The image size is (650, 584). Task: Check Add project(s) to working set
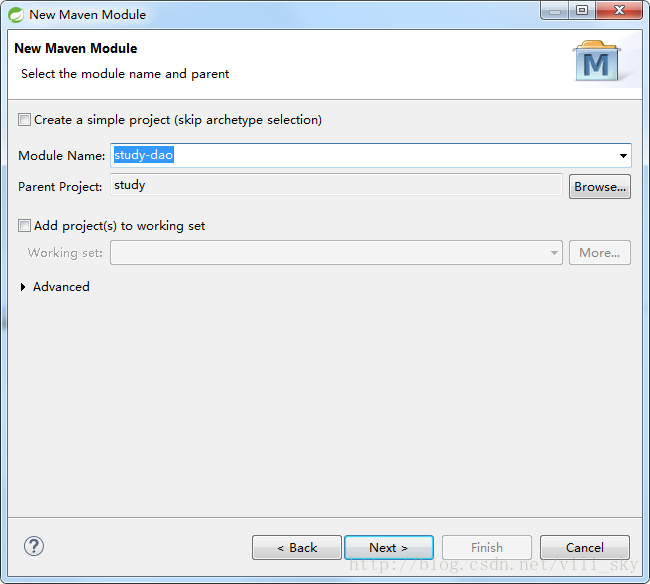(x=24, y=226)
